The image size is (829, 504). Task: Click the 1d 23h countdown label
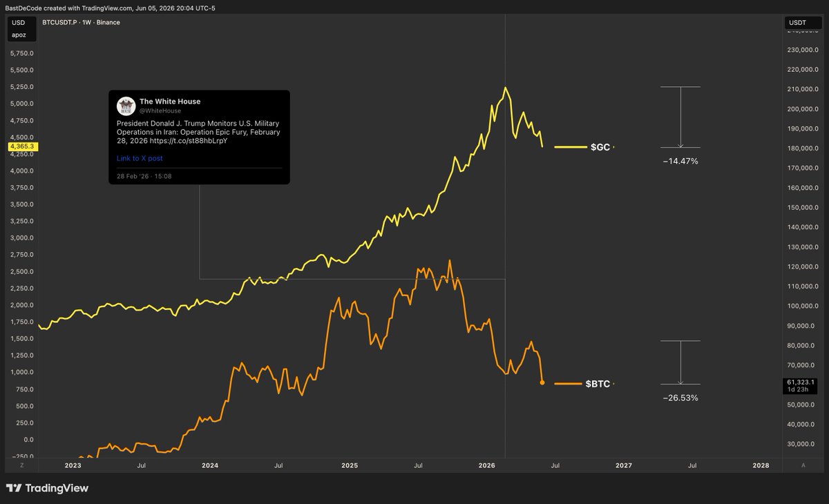(x=798, y=390)
